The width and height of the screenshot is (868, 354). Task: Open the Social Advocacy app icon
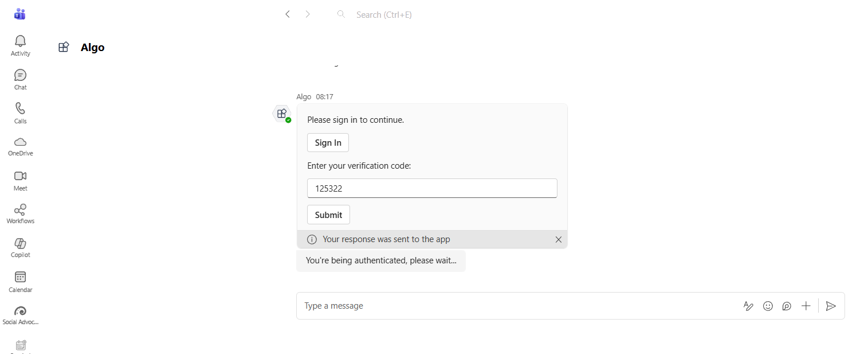point(20,312)
